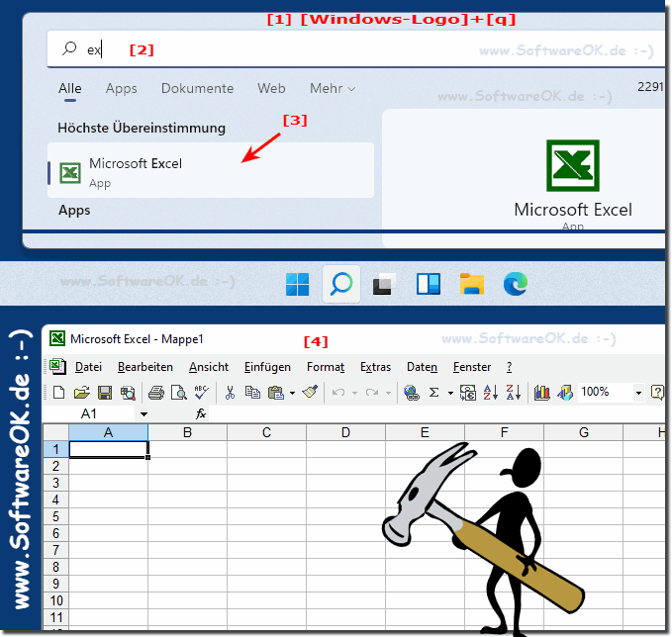
Task: Create a new workbook with New icon
Action: (x=58, y=393)
